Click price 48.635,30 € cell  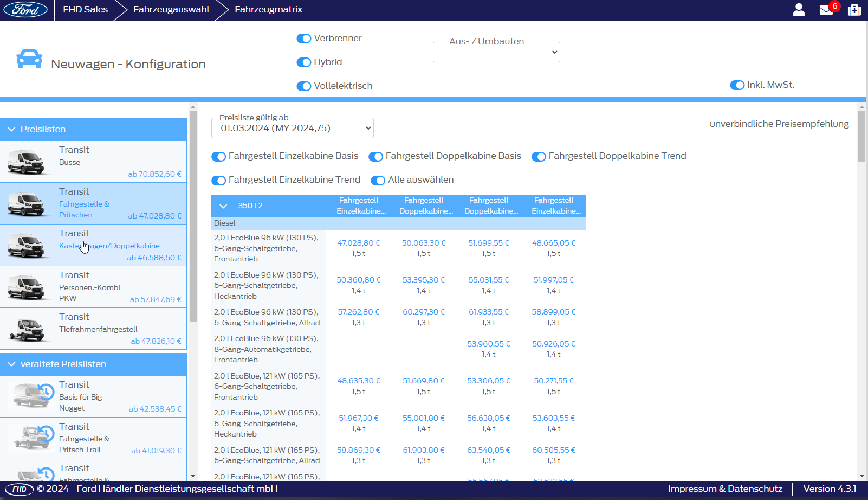coord(359,381)
